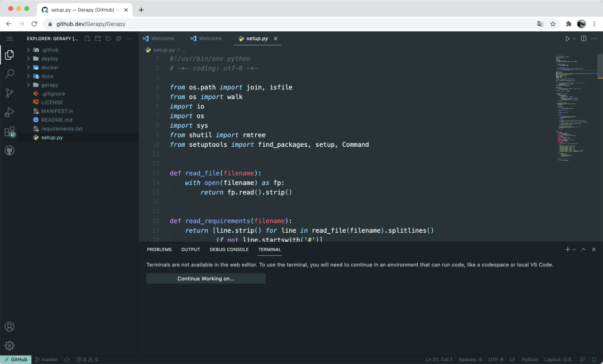Click the Split Editor icon

click(582, 38)
